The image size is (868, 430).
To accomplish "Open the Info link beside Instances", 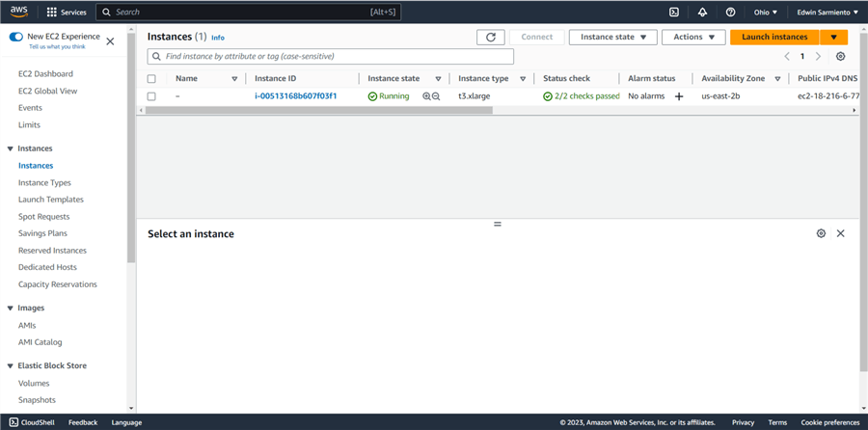I will coord(218,38).
